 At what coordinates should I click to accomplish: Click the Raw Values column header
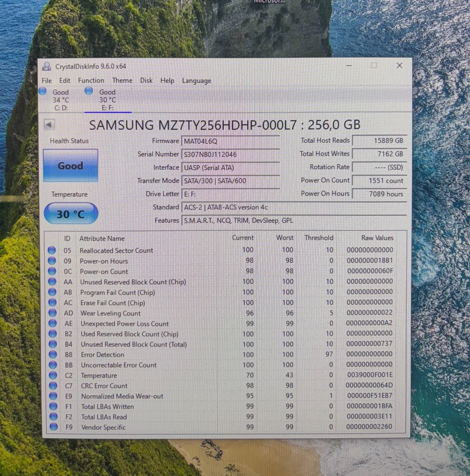click(x=377, y=238)
